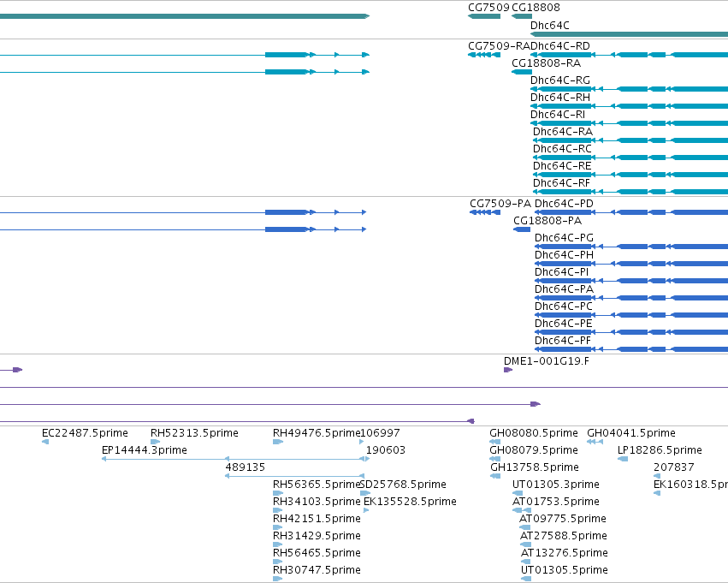Image resolution: width=728 pixels, height=583 pixels.
Task: Click the Dhc64C-RF transcript label
Action: click(x=561, y=183)
